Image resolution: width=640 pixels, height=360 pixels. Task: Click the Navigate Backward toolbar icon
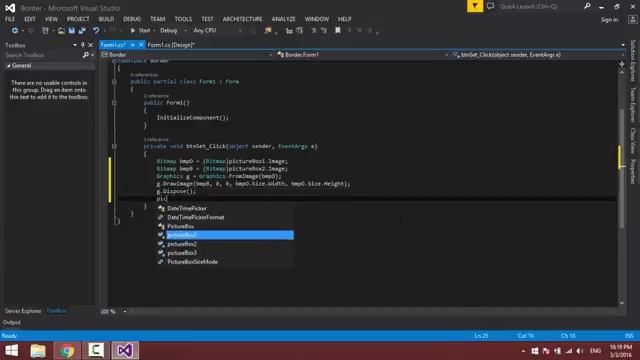pos(15,31)
